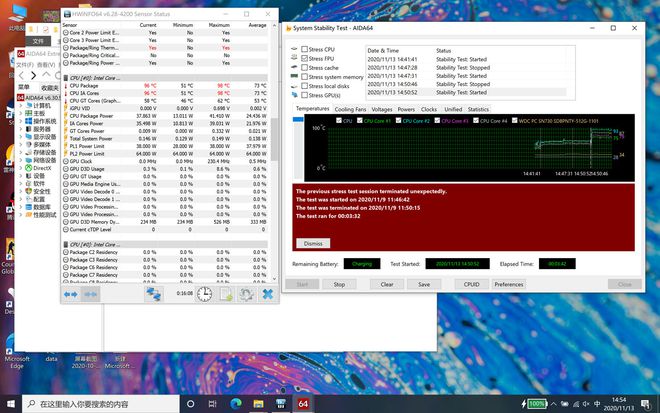Enable Stress system memory checkbox
This screenshot has width=660, height=413.
[x=304, y=77]
